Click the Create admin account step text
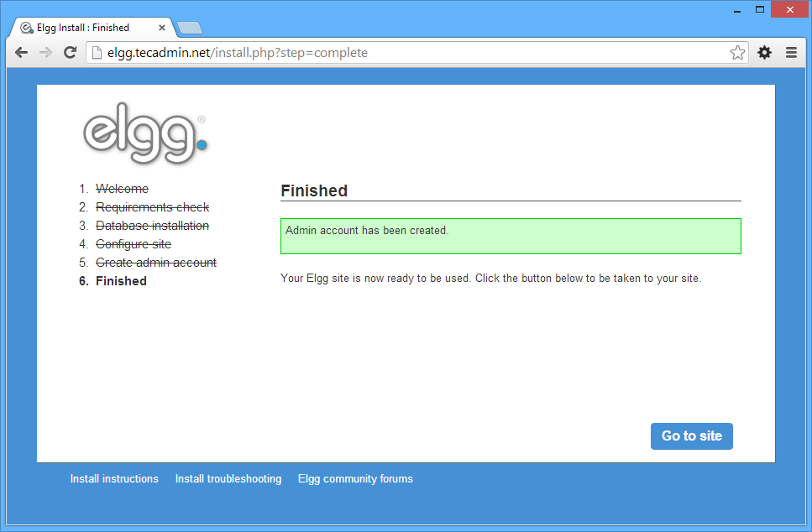This screenshot has height=532, width=812. tap(156, 263)
